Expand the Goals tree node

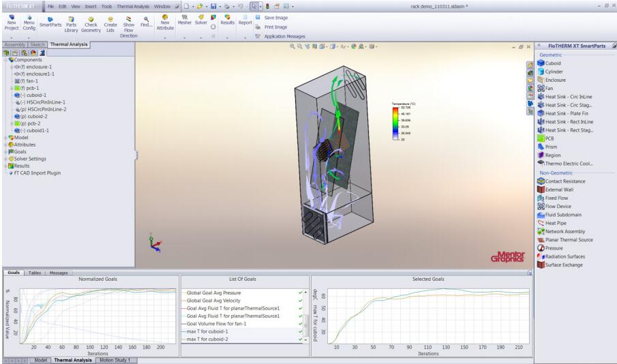(x=5, y=151)
